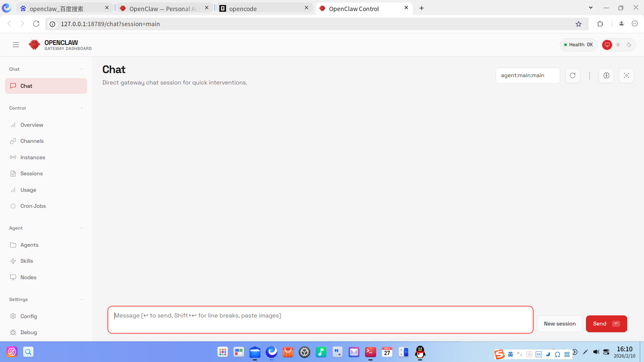Switch to light theme sun icon

[x=618, y=45]
